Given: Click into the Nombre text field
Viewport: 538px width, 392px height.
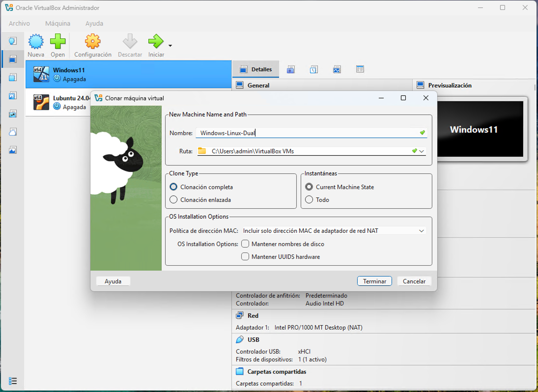Looking at the screenshot, I should pyautogui.click(x=311, y=133).
